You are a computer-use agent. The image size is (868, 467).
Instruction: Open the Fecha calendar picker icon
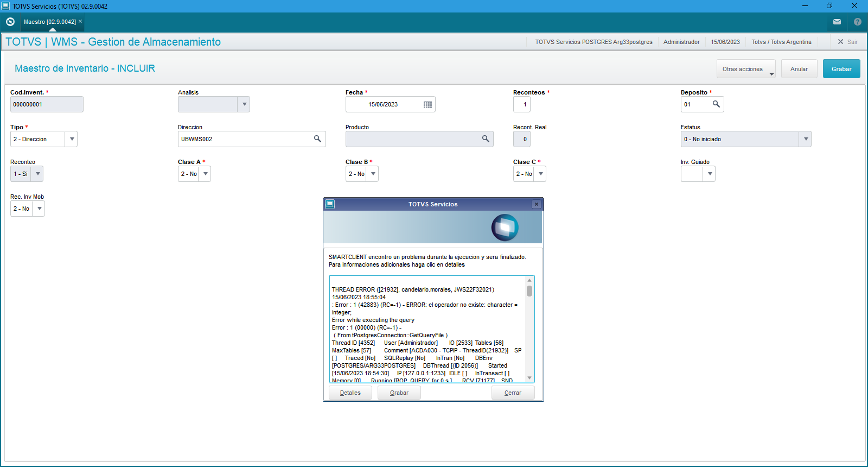pyautogui.click(x=427, y=104)
